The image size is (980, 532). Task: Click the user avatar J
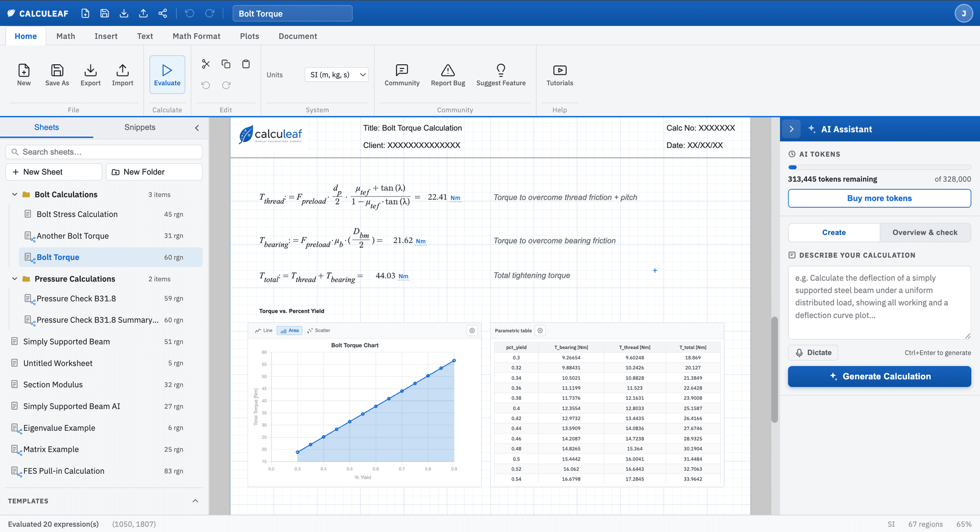[x=964, y=13]
